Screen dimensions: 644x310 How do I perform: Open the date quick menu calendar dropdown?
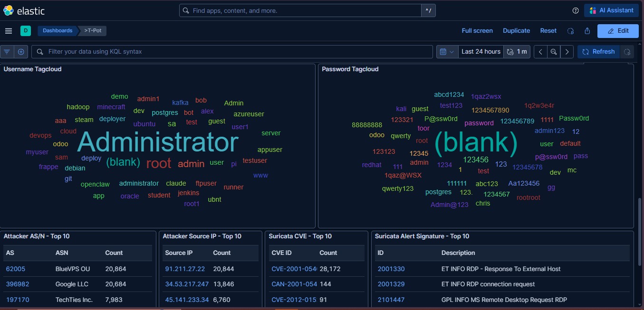point(447,52)
